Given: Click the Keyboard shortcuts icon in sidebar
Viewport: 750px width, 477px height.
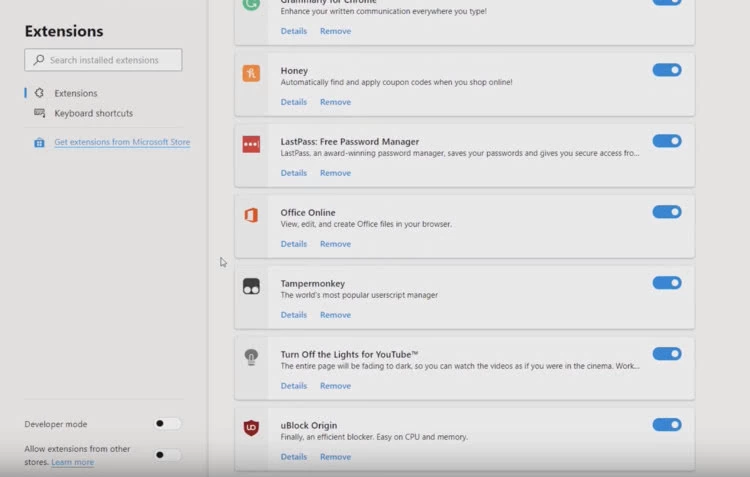Looking at the screenshot, I should [x=39, y=113].
